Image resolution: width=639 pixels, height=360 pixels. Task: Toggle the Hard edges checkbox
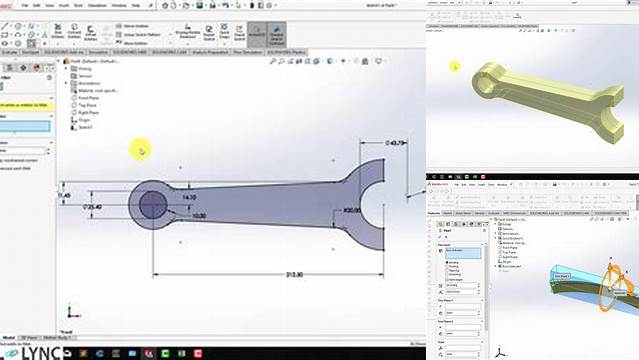[x=454, y=280]
